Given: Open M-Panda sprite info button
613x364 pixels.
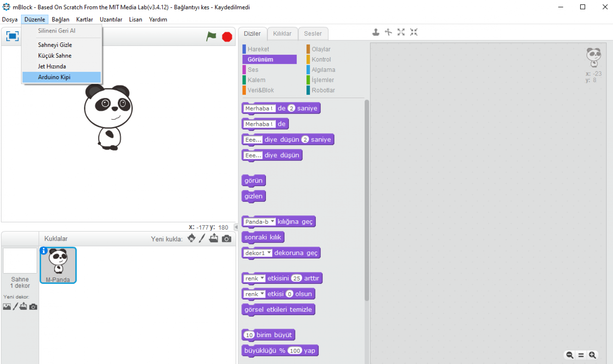Looking at the screenshot, I should click(x=44, y=251).
